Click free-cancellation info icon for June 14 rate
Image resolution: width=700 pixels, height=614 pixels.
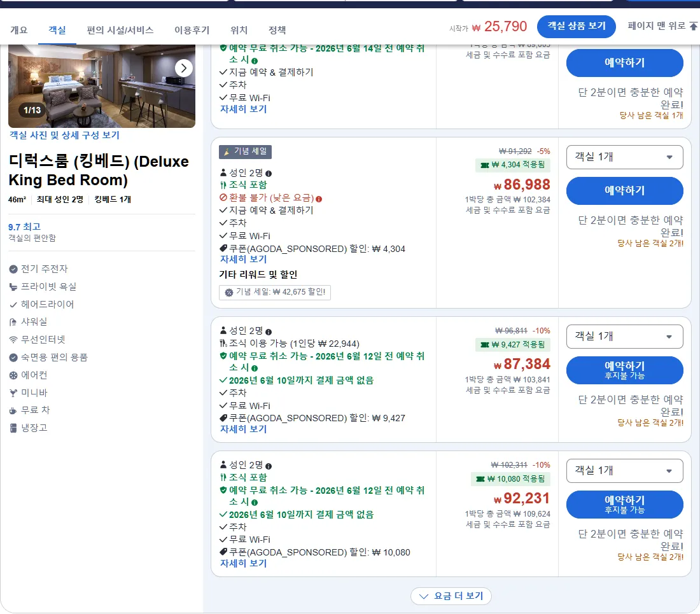(255, 60)
